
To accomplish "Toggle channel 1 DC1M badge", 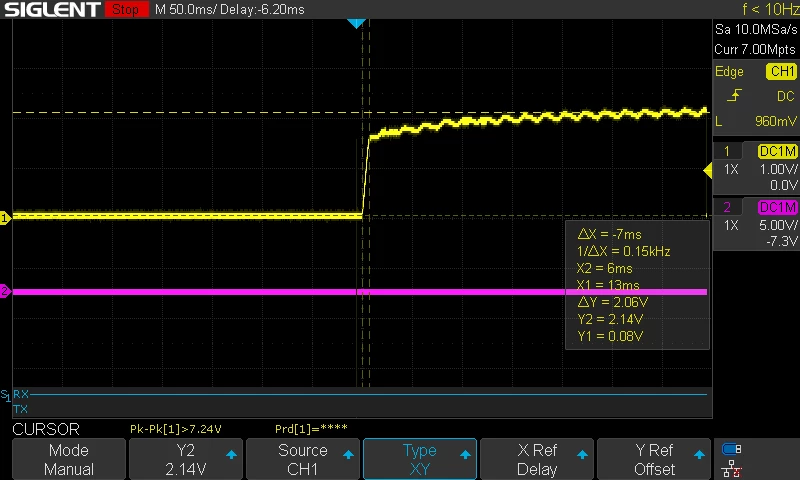I will coord(777,151).
